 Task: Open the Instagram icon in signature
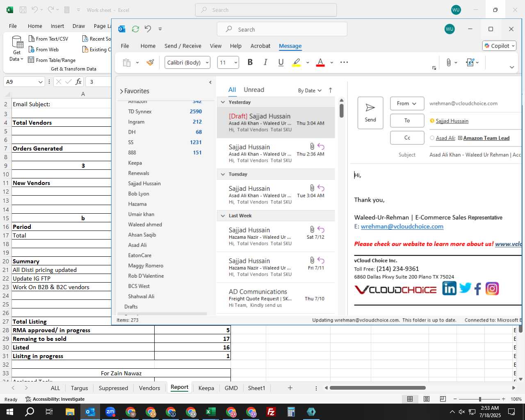[x=492, y=289]
